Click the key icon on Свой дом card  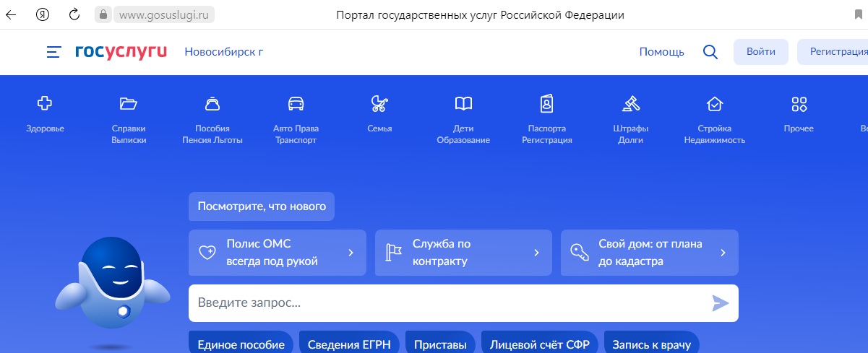point(580,253)
